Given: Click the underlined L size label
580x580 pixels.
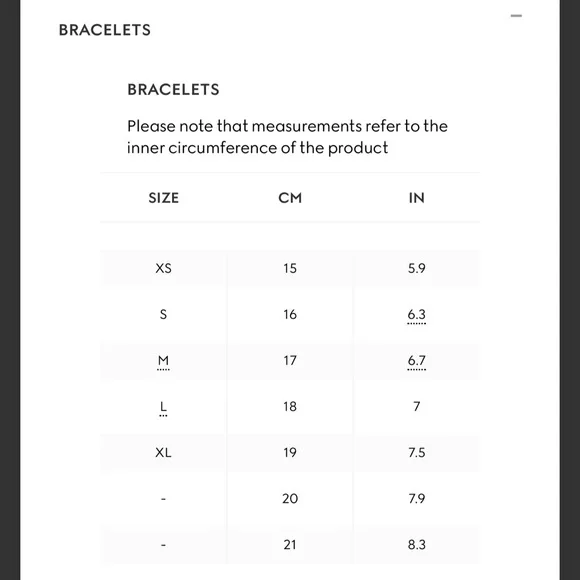Looking at the screenshot, I should pos(163,407).
